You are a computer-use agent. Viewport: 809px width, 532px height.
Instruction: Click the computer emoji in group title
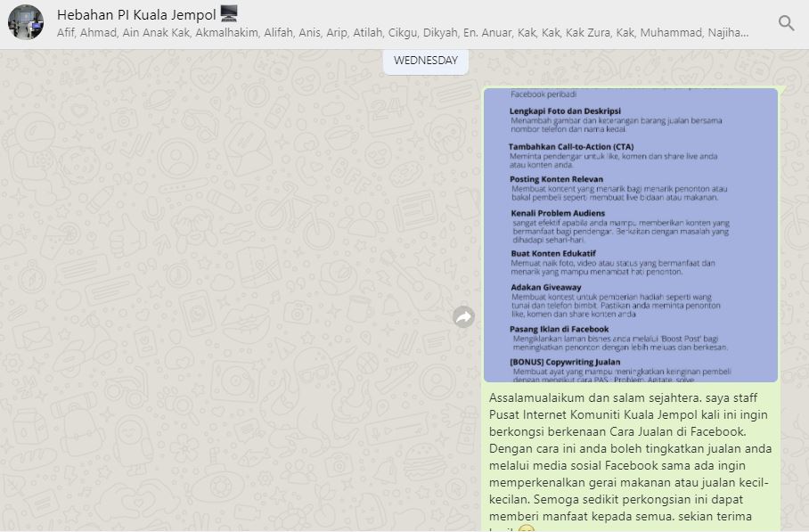pos(229,13)
